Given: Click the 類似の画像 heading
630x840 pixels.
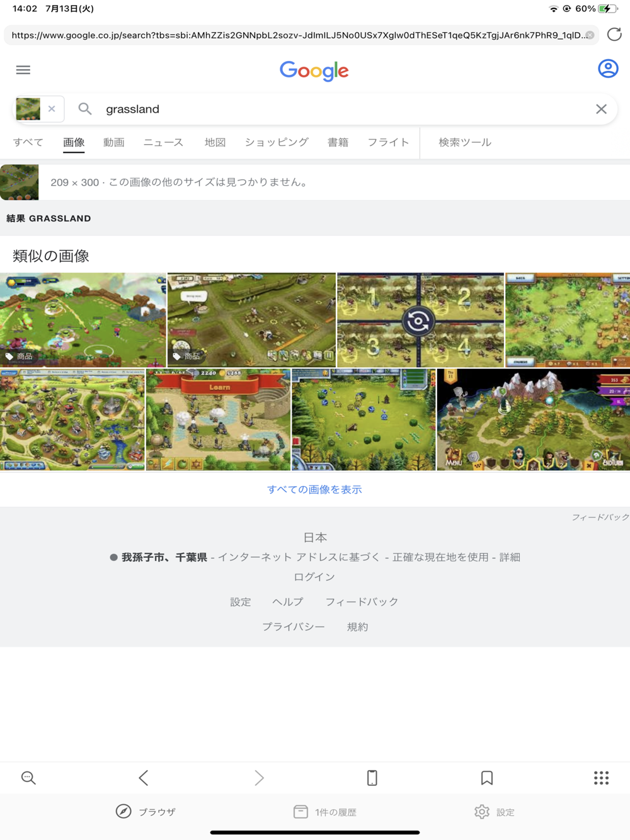Looking at the screenshot, I should point(51,256).
